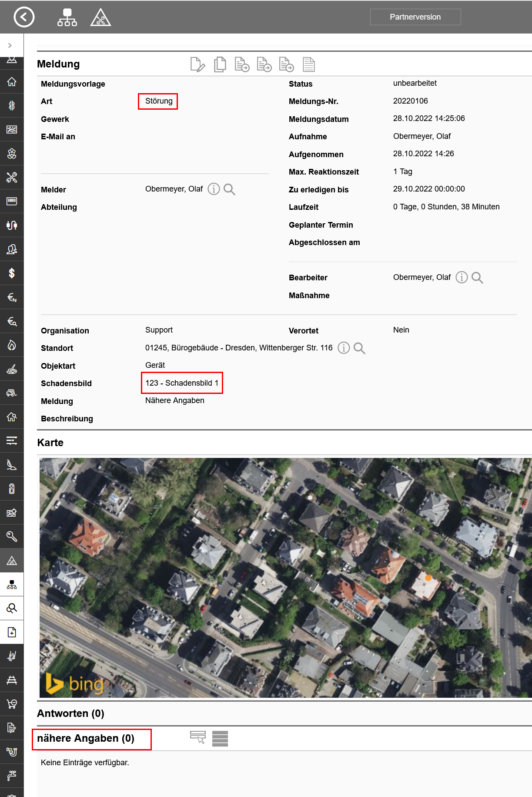
Task: Open the flower icon in the sidebar
Action: pos(12,153)
